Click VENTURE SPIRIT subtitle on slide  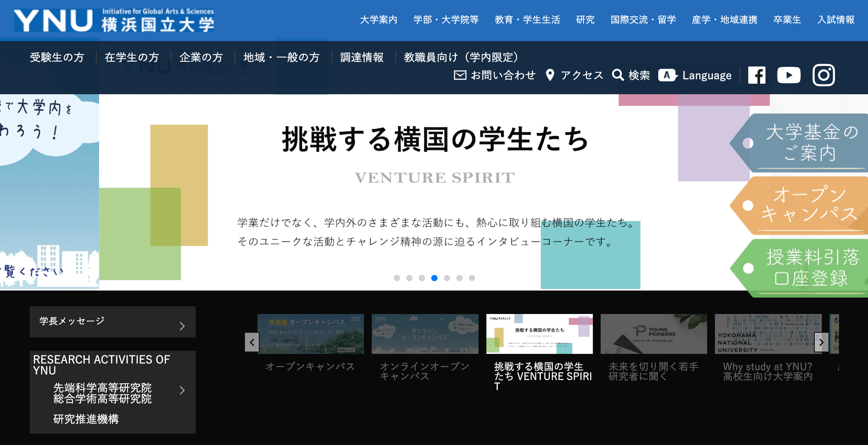(x=434, y=178)
